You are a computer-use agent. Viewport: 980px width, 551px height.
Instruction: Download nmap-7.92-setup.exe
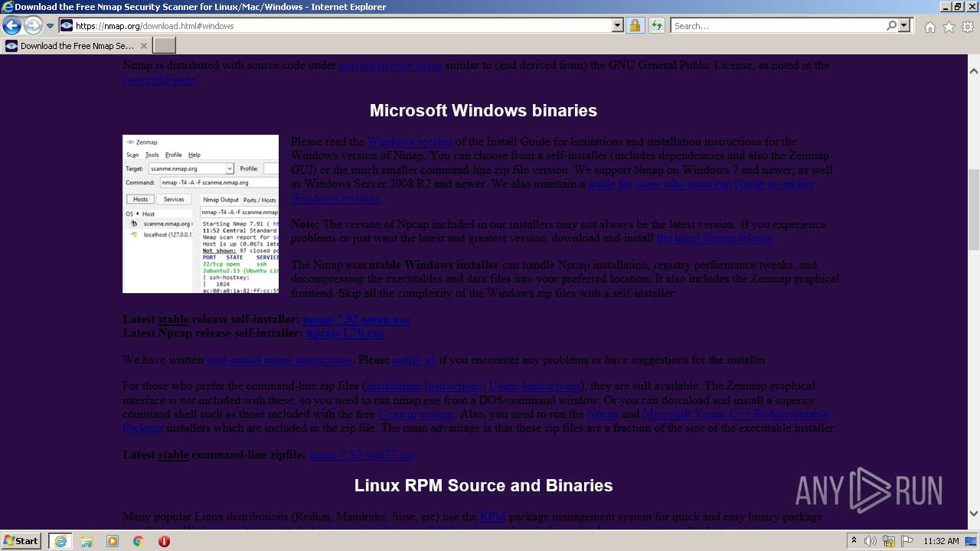coord(357,319)
